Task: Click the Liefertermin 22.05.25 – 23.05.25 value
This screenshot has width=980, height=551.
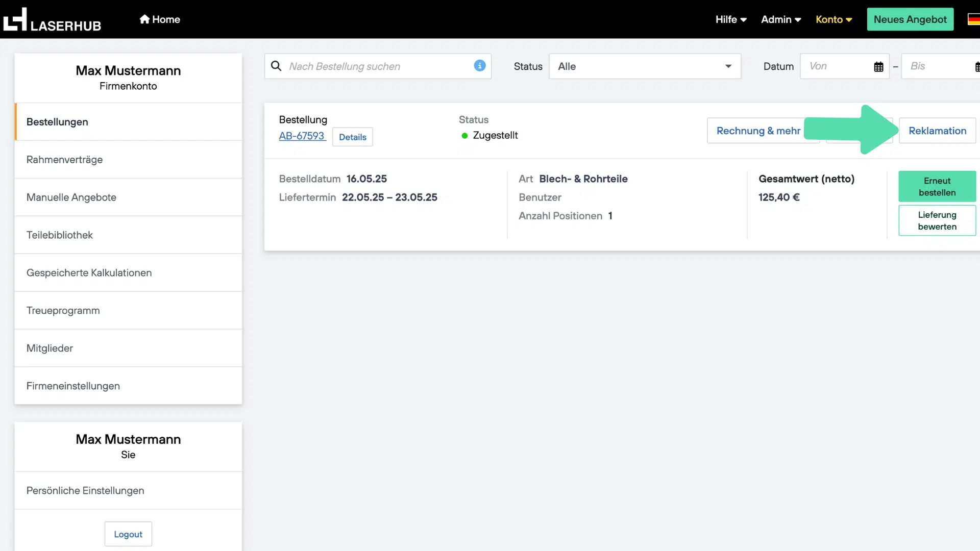Action: [389, 197]
